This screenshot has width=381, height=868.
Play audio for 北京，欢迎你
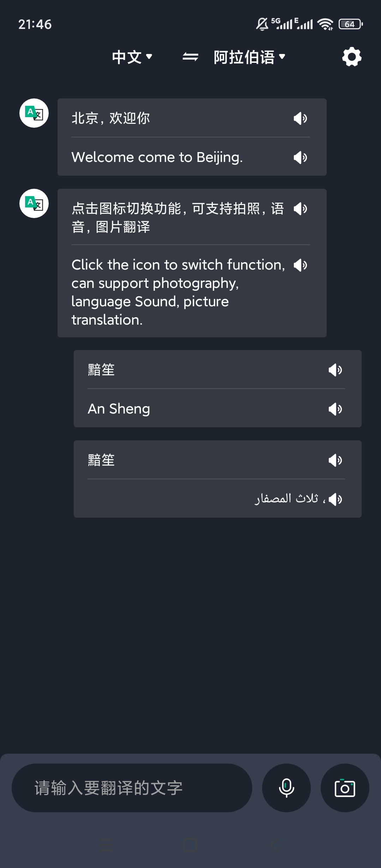301,118
